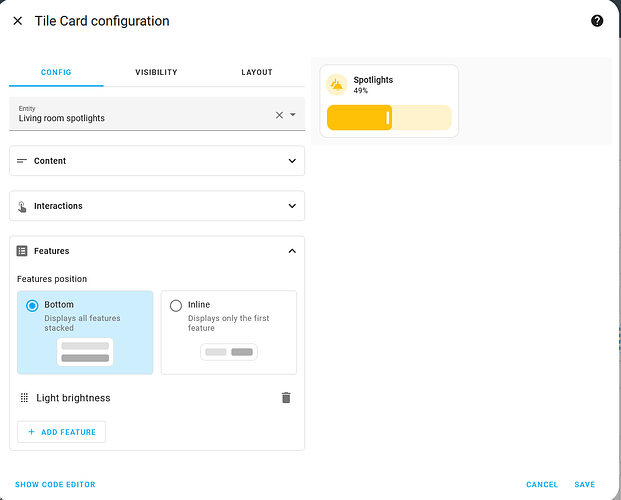Clear the selected entity with X icon
This screenshot has width=621, height=500.
(x=279, y=115)
